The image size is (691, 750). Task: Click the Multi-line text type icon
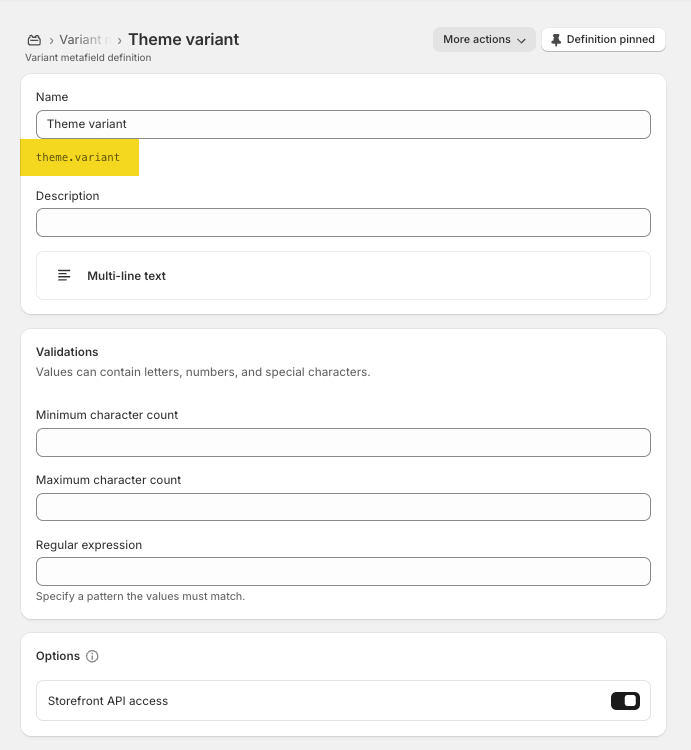[64, 275]
